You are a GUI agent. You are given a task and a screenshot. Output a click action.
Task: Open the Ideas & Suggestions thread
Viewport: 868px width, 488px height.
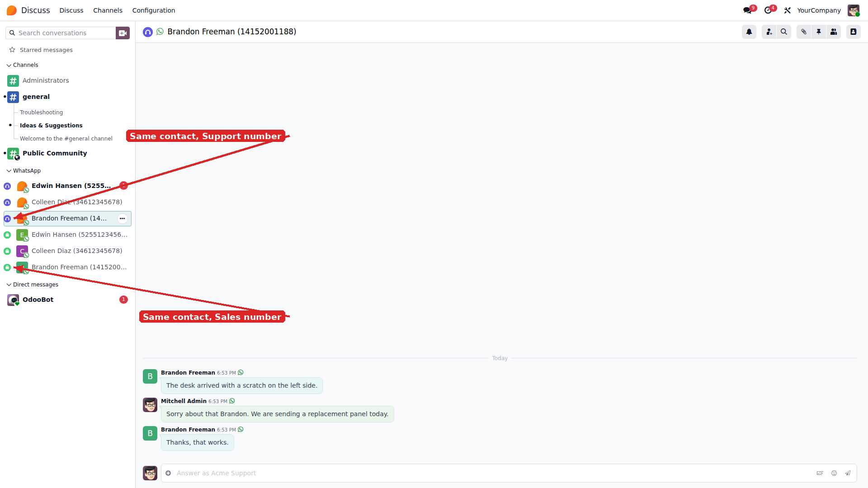(51, 126)
